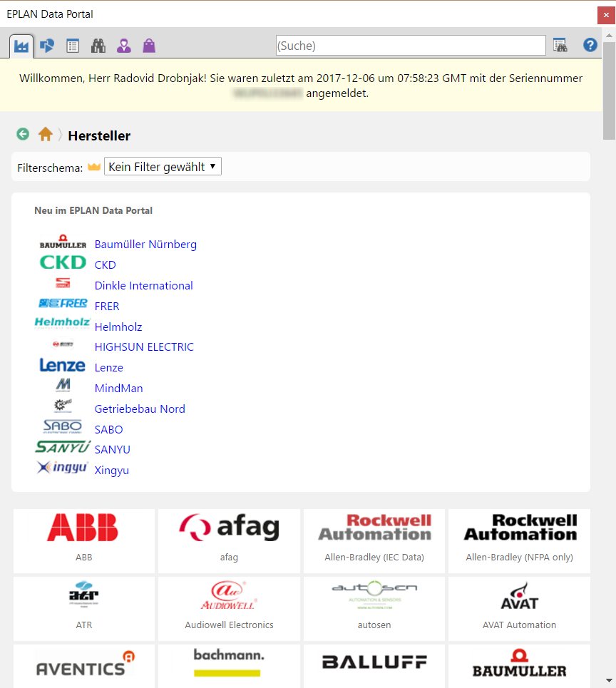Start a search using the binoculars icon
The width and height of the screenshot is (616, 688).
[x=98, y=45]
